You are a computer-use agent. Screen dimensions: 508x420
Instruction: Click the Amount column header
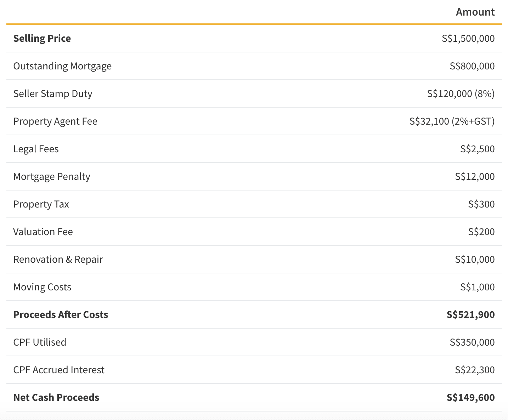click(x=475, y=12)
